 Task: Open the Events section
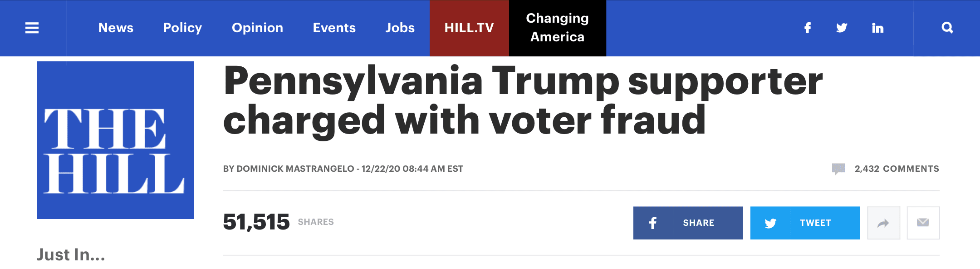(334, 28)
